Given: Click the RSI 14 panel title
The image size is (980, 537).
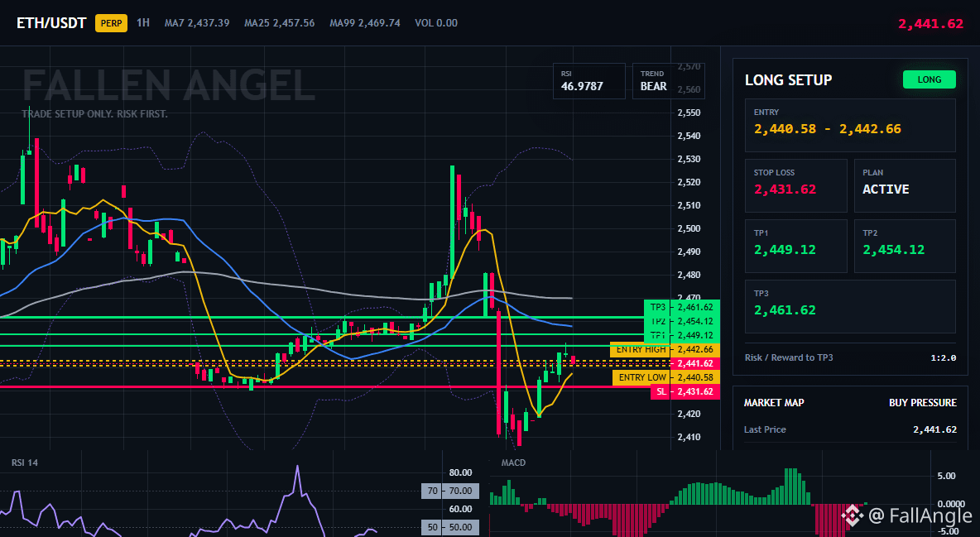Looking at the screenshot, I should 24,463.
